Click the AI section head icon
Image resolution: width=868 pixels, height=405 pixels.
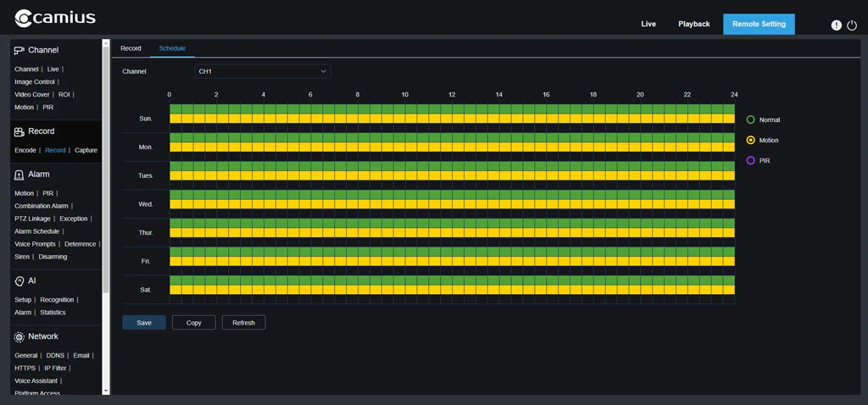[19, 280]
